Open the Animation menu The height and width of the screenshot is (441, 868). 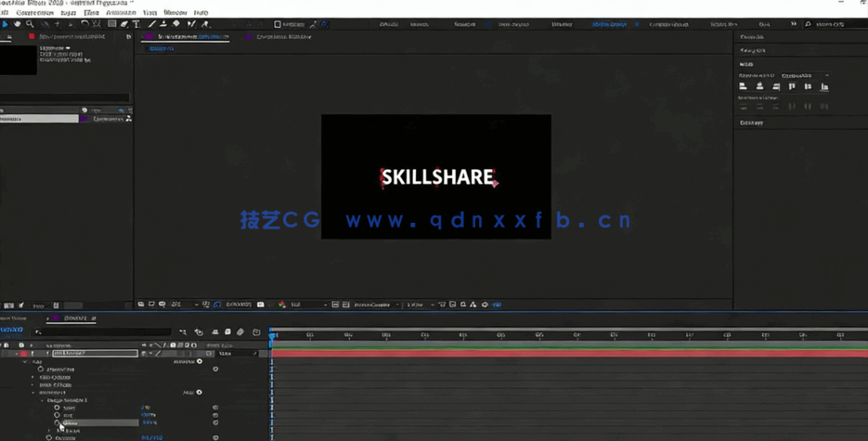121,13
